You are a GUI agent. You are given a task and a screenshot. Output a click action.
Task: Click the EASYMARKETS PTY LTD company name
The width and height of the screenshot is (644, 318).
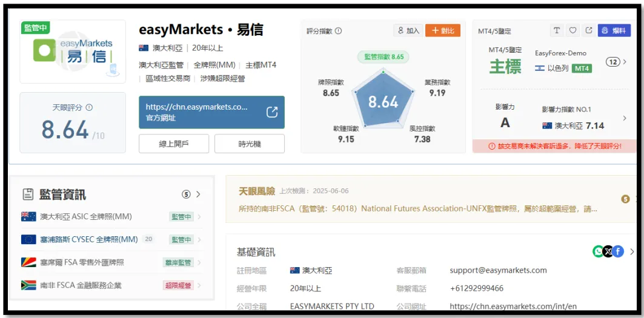click(332, 306)
